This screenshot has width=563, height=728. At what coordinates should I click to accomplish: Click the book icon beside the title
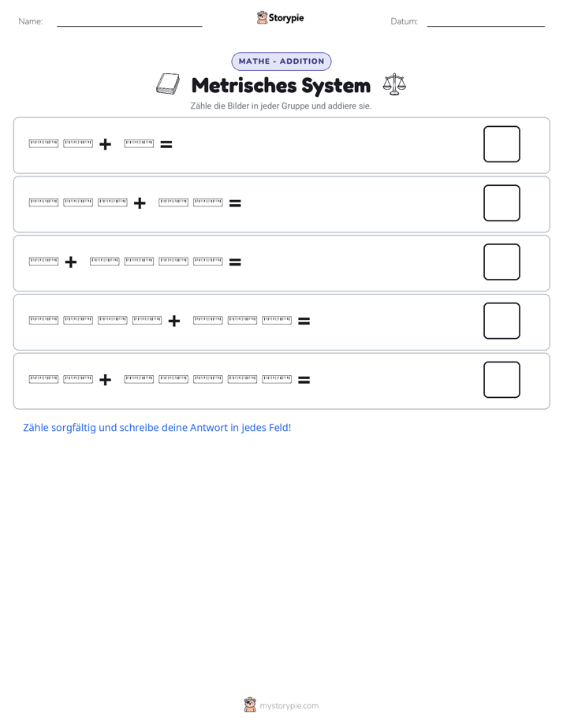point(168,84)
